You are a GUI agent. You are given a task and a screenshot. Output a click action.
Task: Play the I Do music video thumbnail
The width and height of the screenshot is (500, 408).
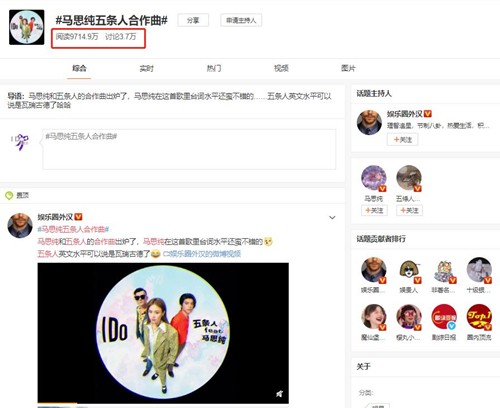(x=163, y=333)
